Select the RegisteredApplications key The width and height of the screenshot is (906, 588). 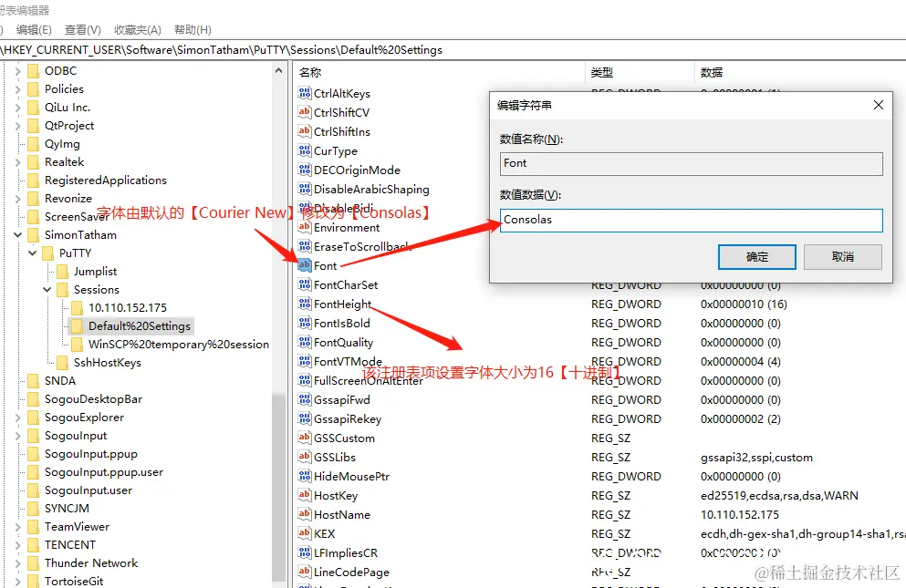click(106, 181)
